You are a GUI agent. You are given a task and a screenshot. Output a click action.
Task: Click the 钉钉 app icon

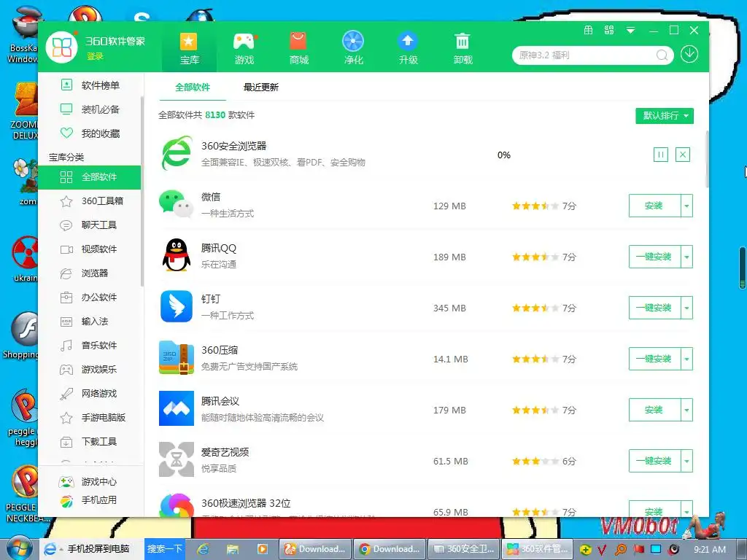click(x=177, y=306)
